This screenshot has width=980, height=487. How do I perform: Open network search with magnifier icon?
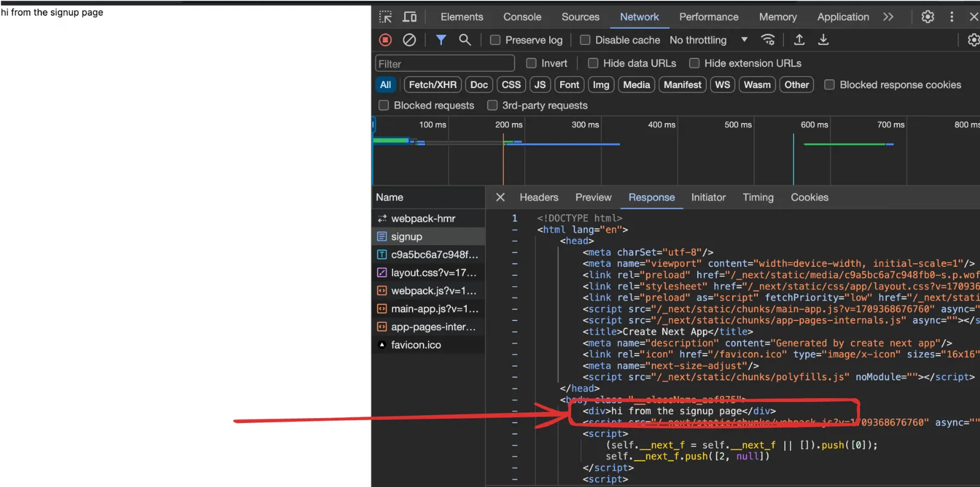(464, 40)
